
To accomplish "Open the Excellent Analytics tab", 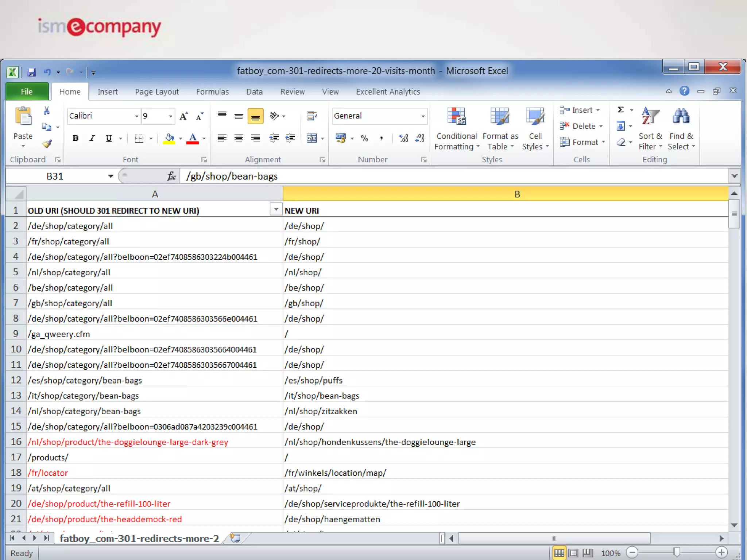I will tap(388, 92).
